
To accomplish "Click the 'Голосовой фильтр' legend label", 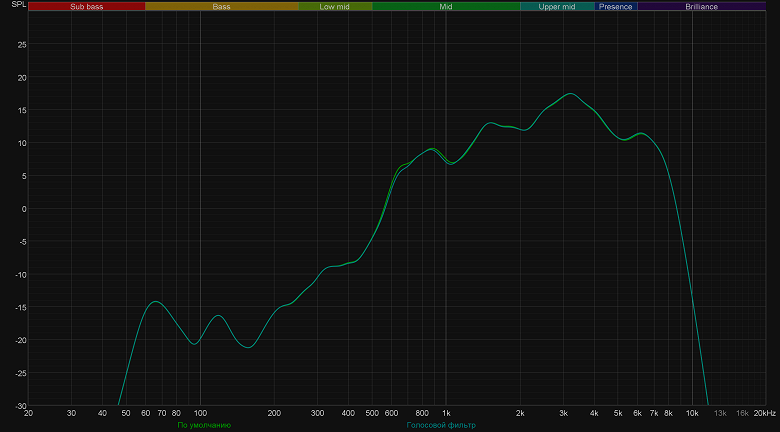I will tap(441, 426).
